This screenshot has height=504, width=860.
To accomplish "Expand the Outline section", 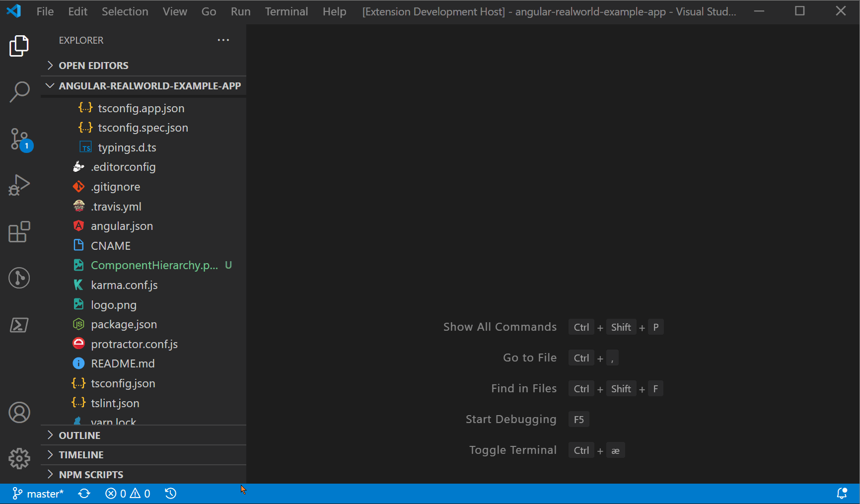I will 143,435.
